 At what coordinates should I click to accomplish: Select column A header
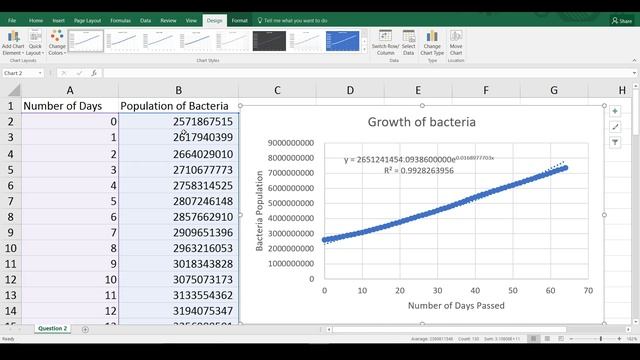70,90
